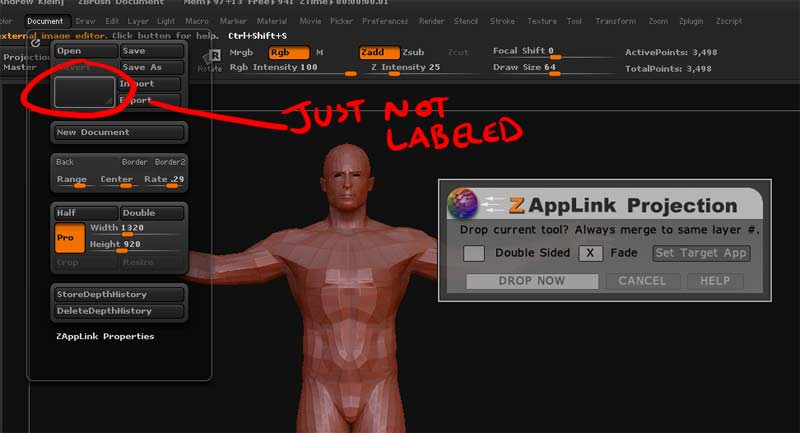Click the palette docking icon above Open
The height and width of the screenshot is (433, 800).
[x=35, y=43]
